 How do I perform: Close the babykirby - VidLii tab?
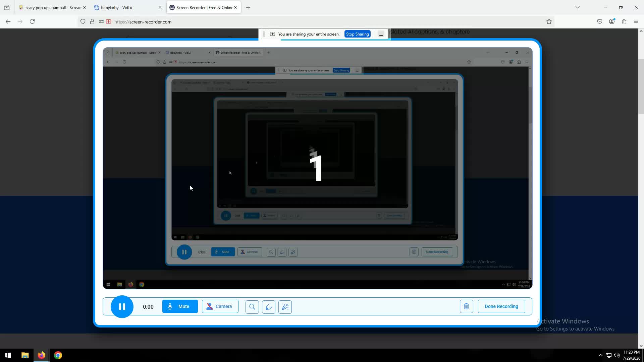(160, 7)
